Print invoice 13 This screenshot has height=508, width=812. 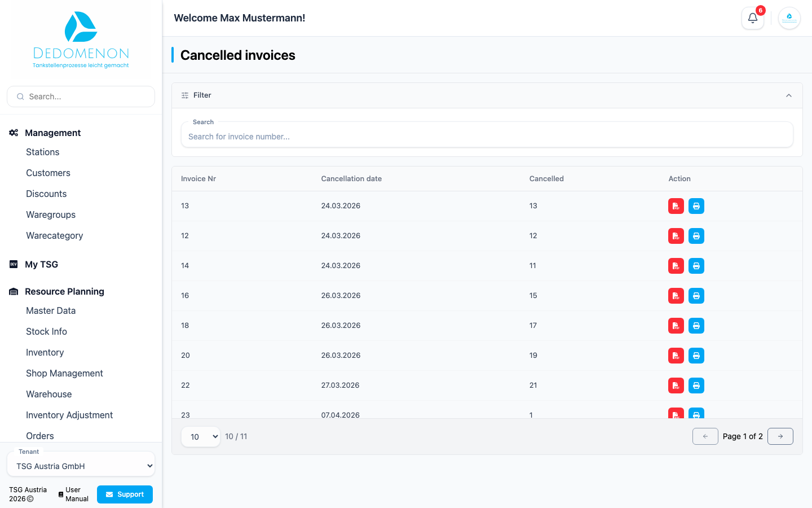(696, 206)
